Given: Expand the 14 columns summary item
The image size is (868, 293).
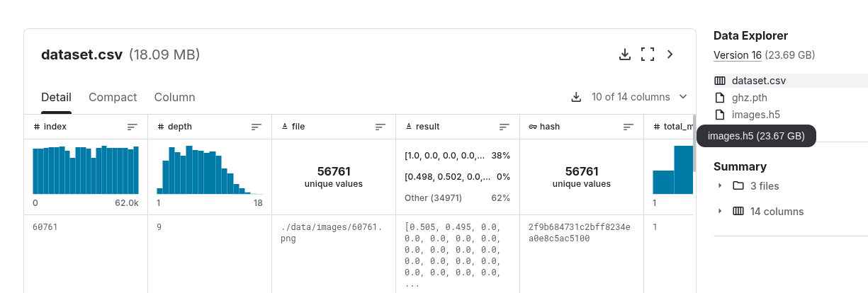Looking at the screenshot, I should 720,212.
